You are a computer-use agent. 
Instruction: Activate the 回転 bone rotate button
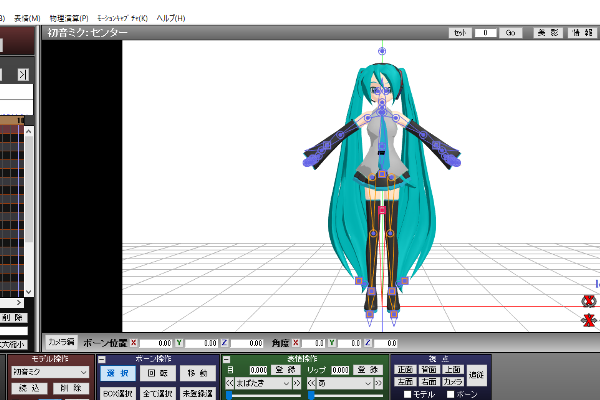coord(158,373)
